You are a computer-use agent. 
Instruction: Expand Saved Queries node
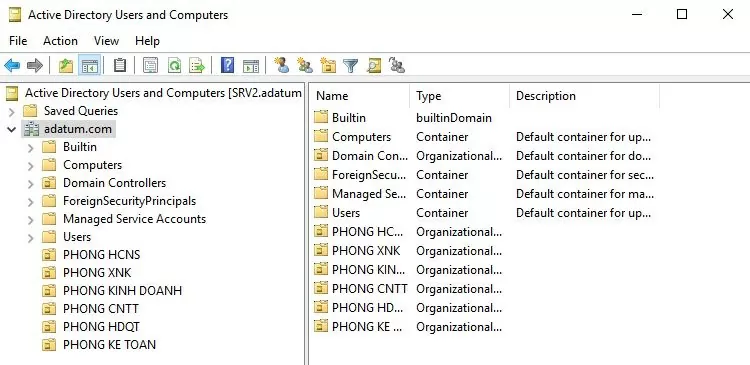click(x=12, y=112)
